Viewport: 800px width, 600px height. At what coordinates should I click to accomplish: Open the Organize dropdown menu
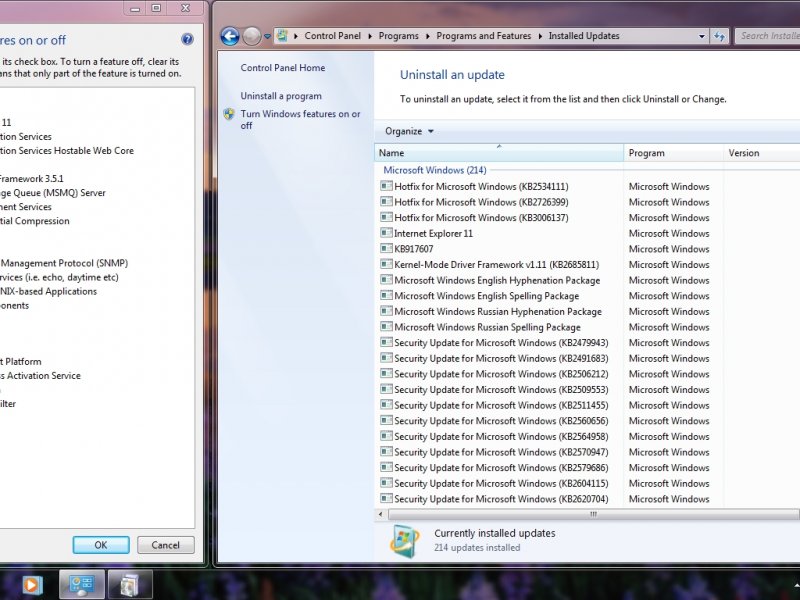coord(409,132)
